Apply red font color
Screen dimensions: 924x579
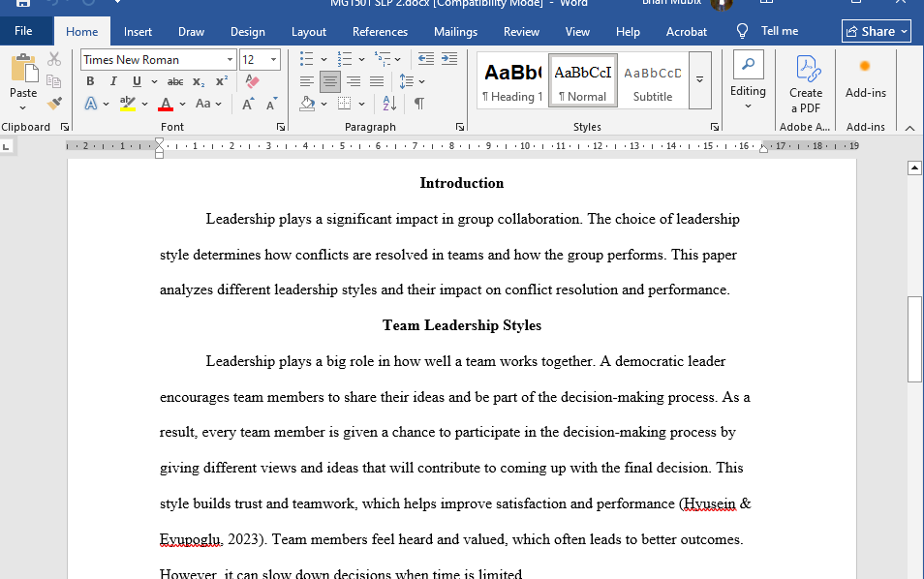tap(166, 104)
